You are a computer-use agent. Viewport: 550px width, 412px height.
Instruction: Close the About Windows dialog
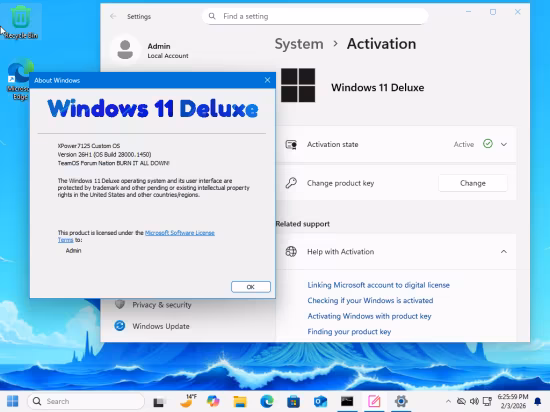click(267, 80)
